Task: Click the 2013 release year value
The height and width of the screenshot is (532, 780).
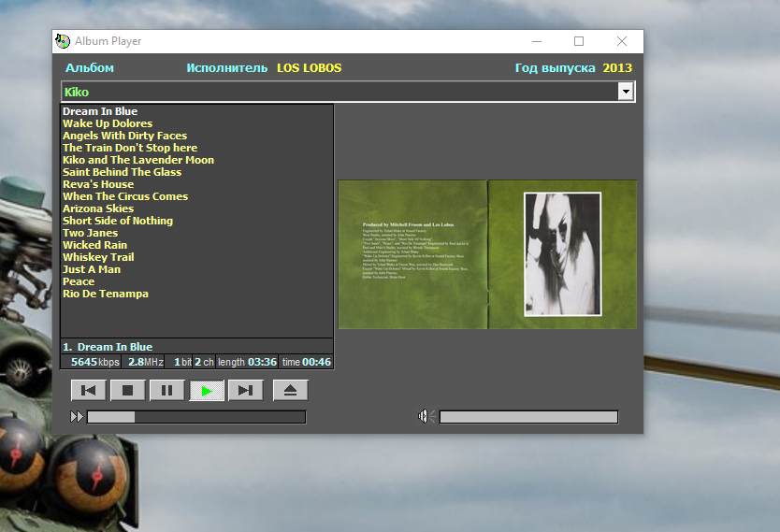Action: pos(617,68)
